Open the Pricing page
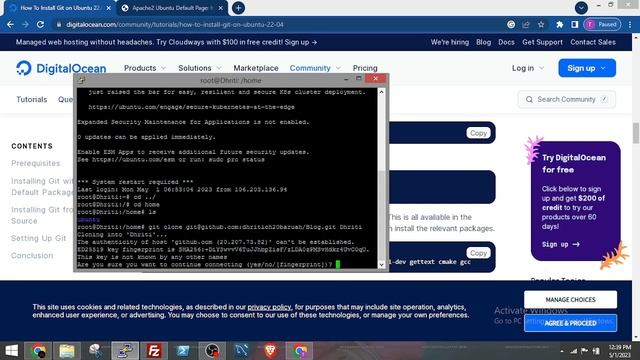The height and width of the screenshot is (360, 640). [365, 68]
